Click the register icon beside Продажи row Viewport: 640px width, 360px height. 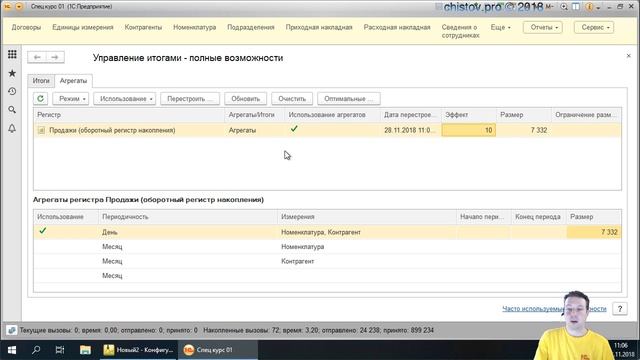[41, 130]
